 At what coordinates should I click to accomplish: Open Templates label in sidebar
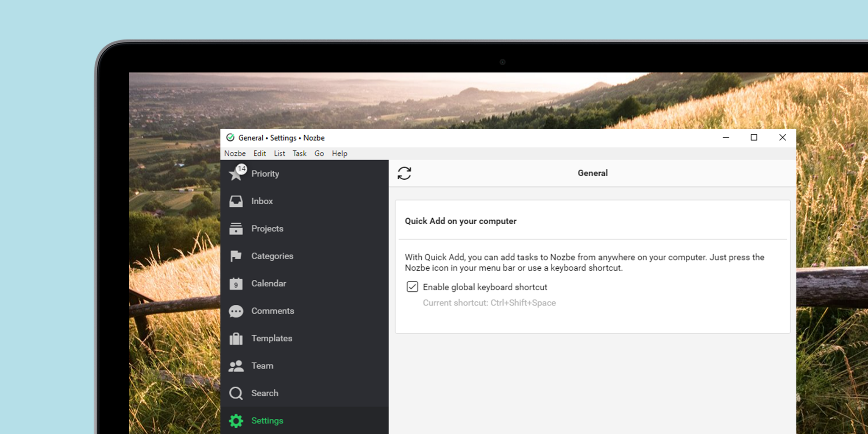click(x=272, y=339)
